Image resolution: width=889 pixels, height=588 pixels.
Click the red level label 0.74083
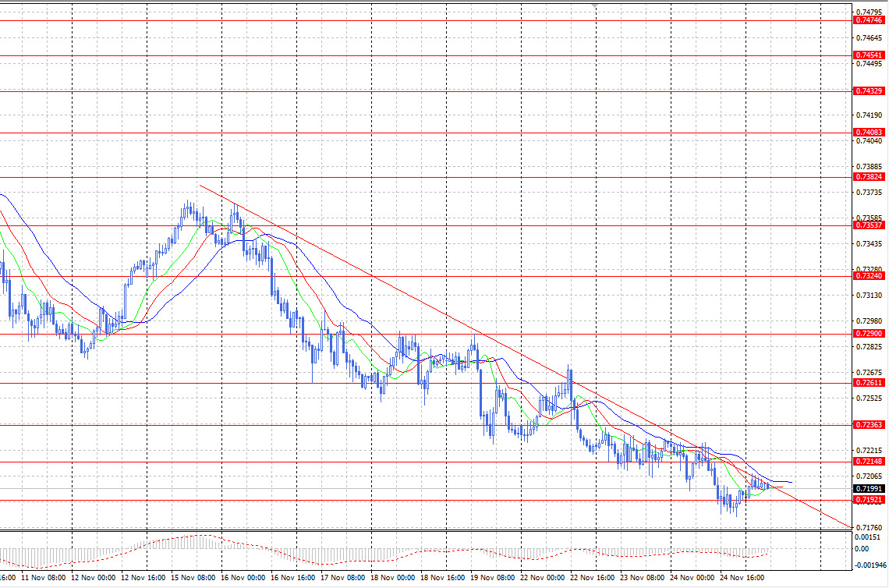[x=869, y=133]
